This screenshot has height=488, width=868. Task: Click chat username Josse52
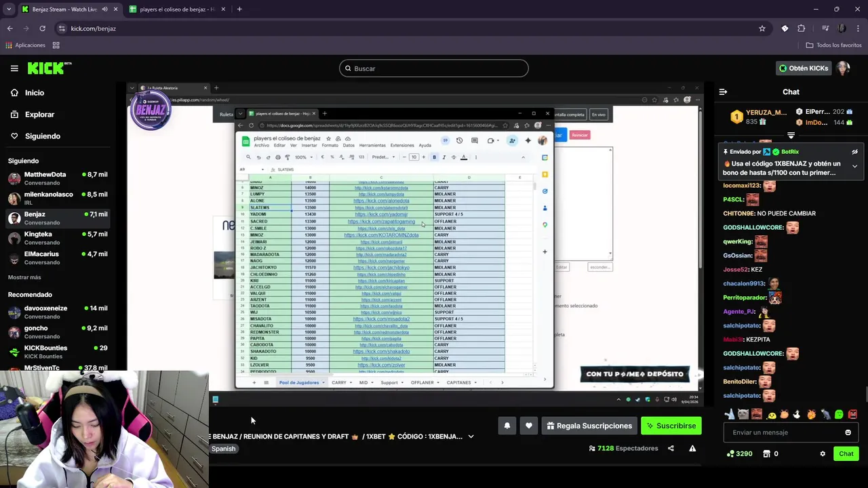pyautogui.click(x=735, y=270)
